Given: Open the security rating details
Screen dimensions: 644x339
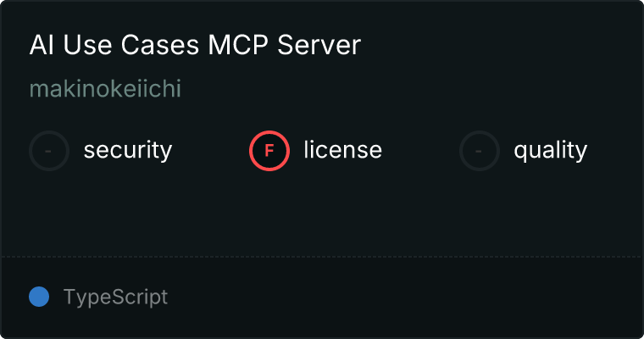Looking at the screenshot, I should (x=101, y=151).
